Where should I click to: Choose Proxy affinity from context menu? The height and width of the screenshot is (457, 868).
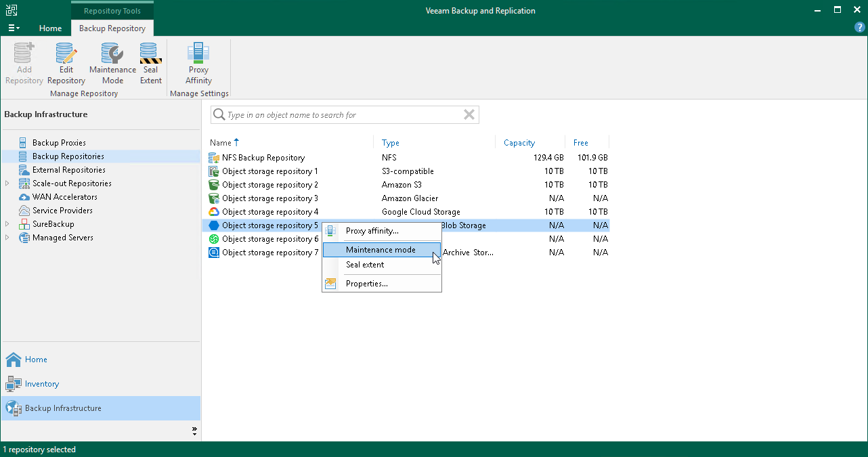point(382,231)
